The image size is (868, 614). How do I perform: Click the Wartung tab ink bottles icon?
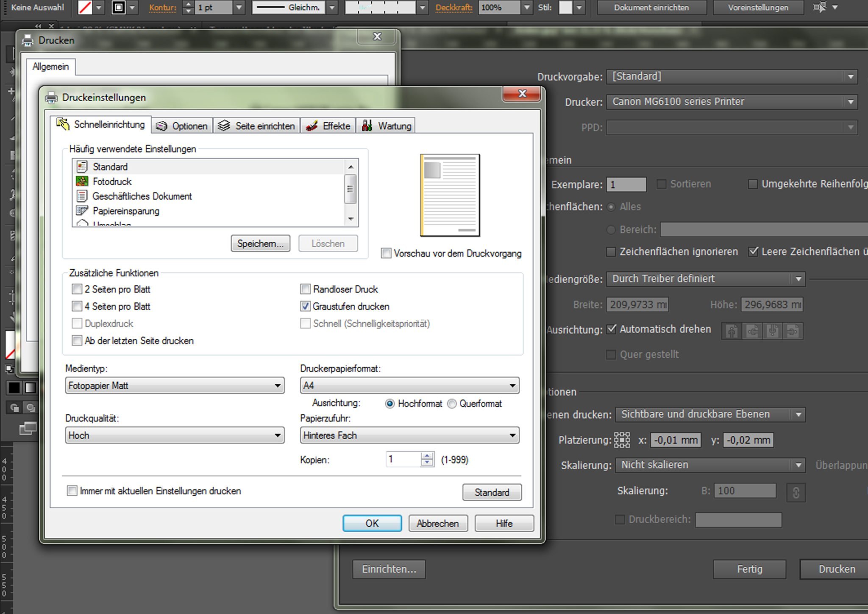(x=367, y=126)
